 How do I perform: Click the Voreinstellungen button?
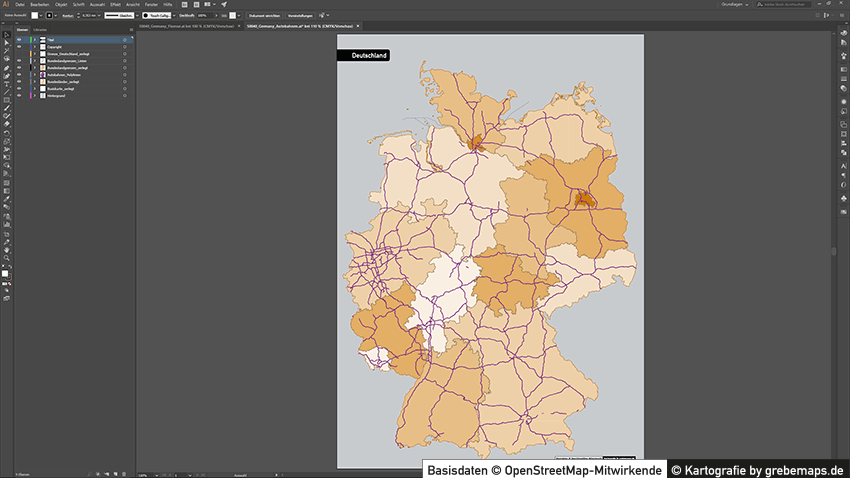301,15
